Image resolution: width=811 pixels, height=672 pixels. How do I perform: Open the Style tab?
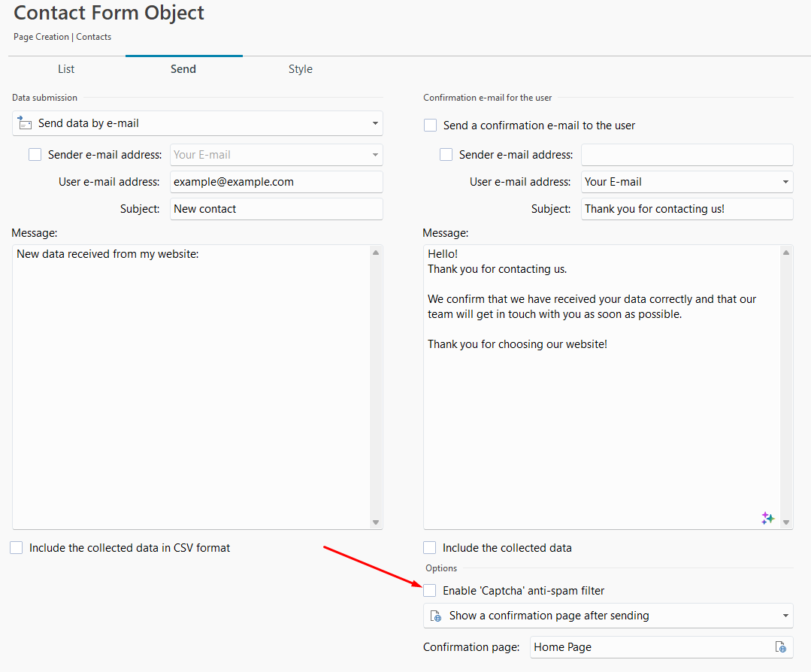coord(300,69)
